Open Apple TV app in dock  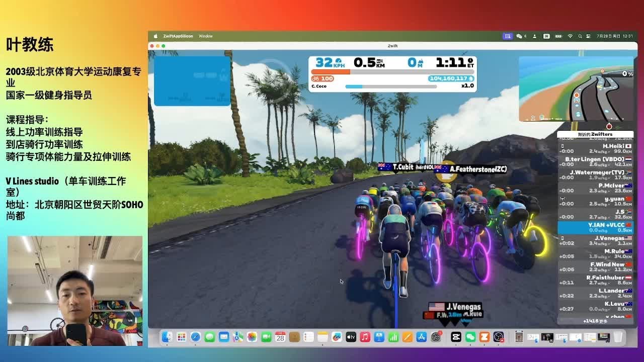(351, 337)
